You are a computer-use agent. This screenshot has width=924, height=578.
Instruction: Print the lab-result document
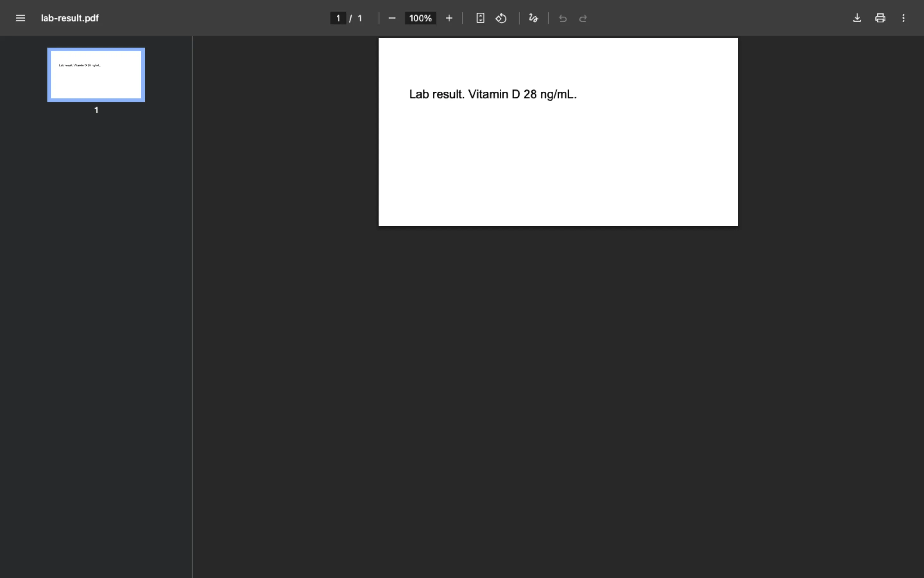pos(880,18)
